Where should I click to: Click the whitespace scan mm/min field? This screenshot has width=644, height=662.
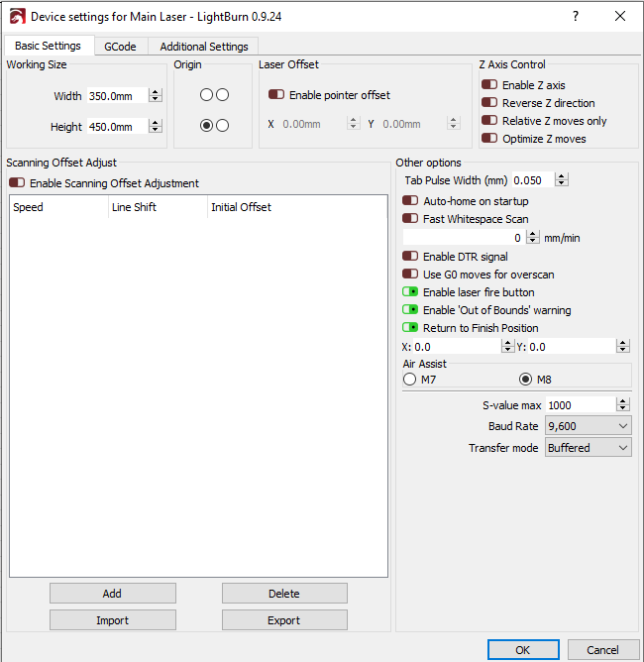click(465, 238)
